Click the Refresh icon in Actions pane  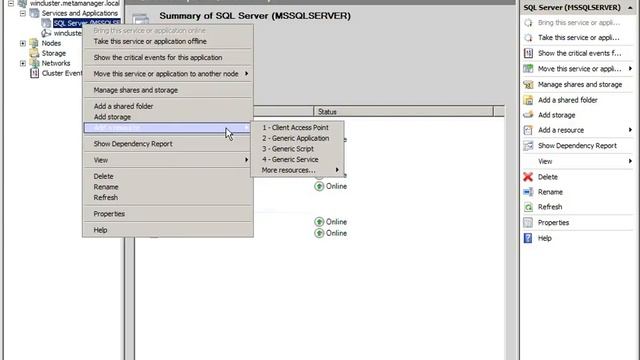tap(528, 207)
